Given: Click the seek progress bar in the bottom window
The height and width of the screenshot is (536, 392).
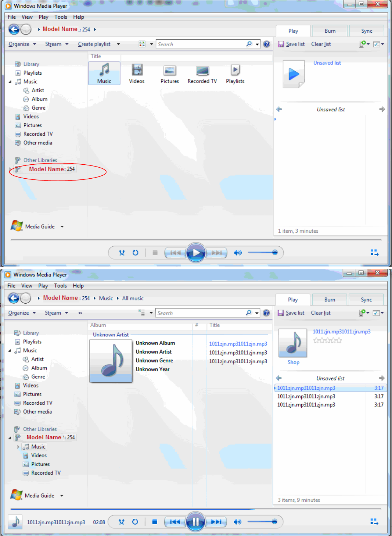Looking at the screenshot, I should [196, 509].
